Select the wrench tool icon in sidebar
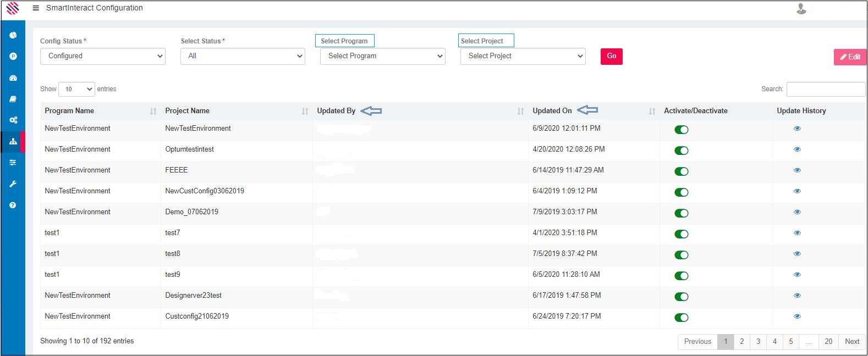The height and width of the screenshot is (356, 868). point(13,184)
